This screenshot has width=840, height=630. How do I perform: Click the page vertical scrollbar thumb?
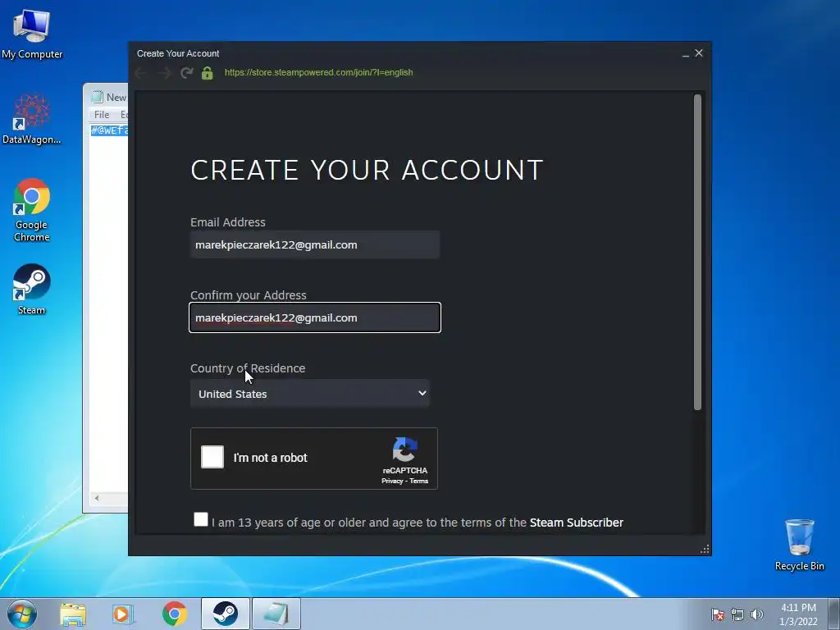coord(697,253)
